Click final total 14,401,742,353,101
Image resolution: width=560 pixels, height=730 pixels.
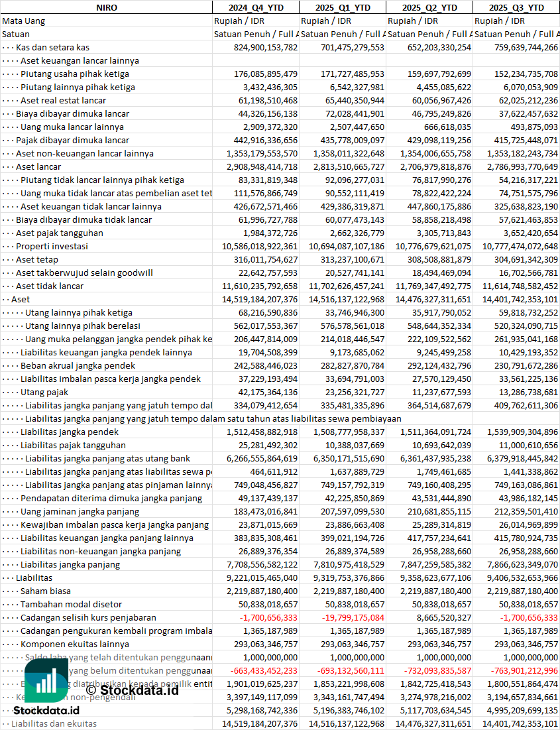(x=520, y=724)
